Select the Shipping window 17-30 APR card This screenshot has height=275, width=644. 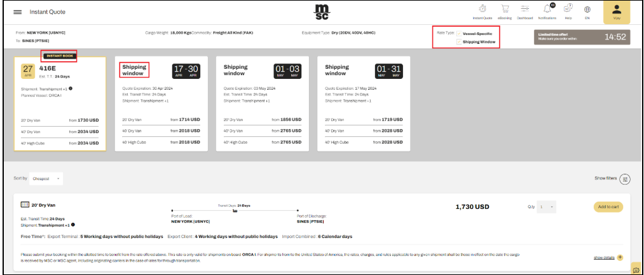pyautogui.click(x=161, y=104)
